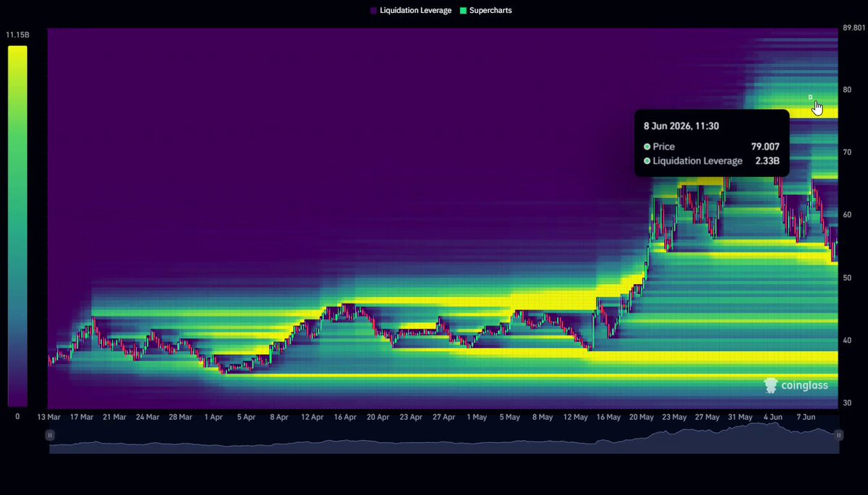Click the 27 May date label
Viewport: 868px width, 495px height.
pyautogui.click(x=707, y=417)
